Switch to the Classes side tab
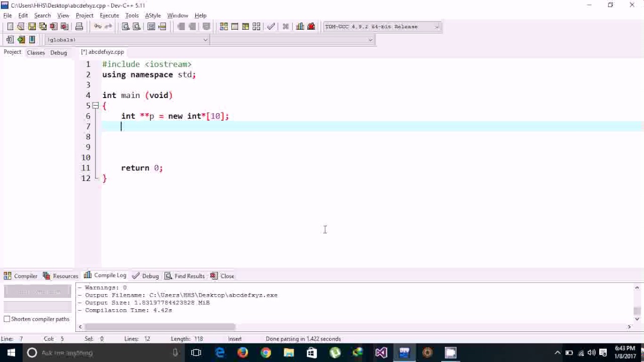The width and height of the screenshot is (644, 362). pyautogui.click(x=36, y=52)
